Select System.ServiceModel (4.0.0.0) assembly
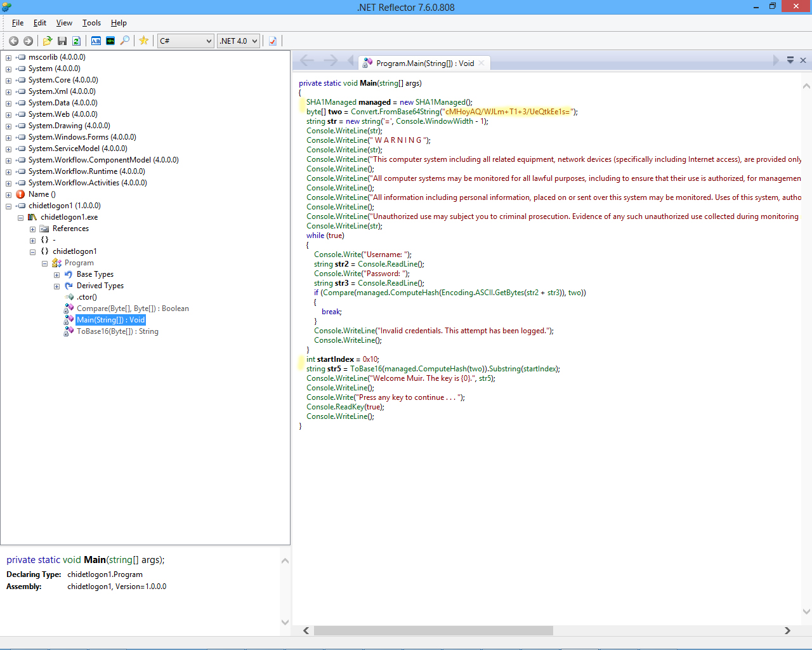Screen dimensions: 812x650 coord(77,149)
